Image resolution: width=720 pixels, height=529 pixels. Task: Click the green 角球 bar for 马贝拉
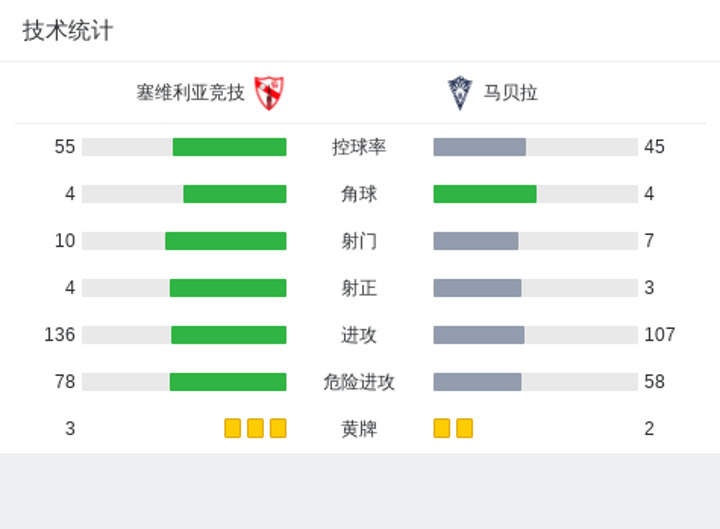click(485, 194)
